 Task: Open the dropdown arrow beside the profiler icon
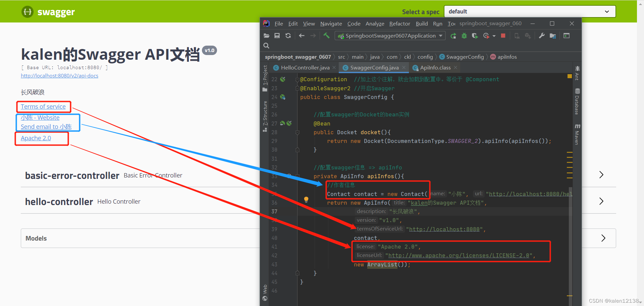(494, 36)
